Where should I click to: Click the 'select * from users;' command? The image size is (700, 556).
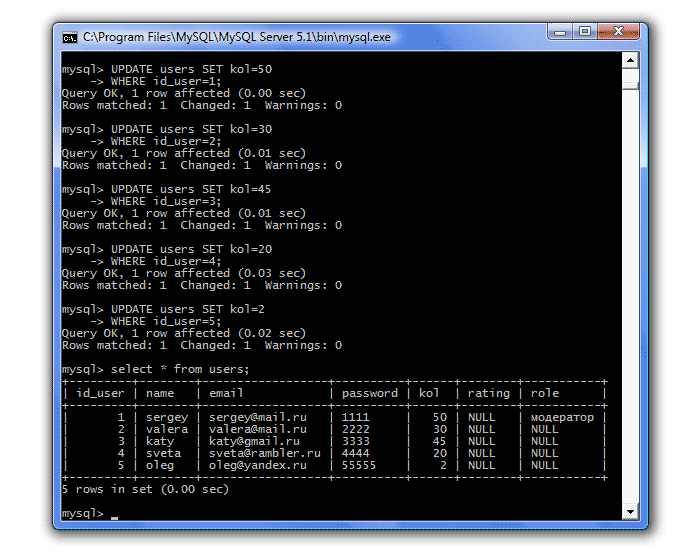[180, 369]
